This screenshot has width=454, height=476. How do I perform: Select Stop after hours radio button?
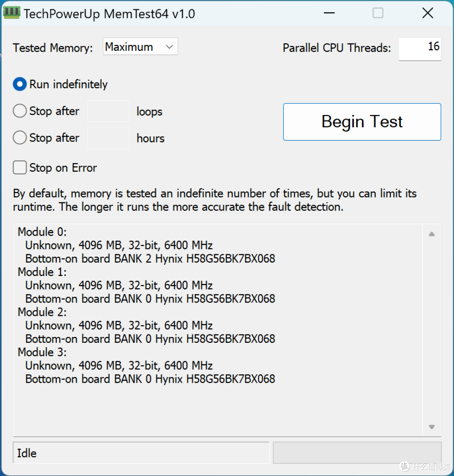(20, 137)
